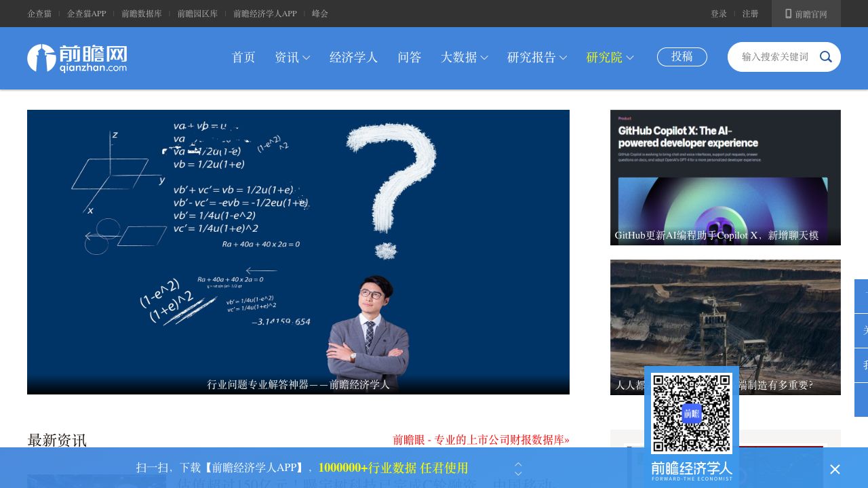
Task: Click the search magnifier icon
Action: pyautogui.click(x=825, y=57)
